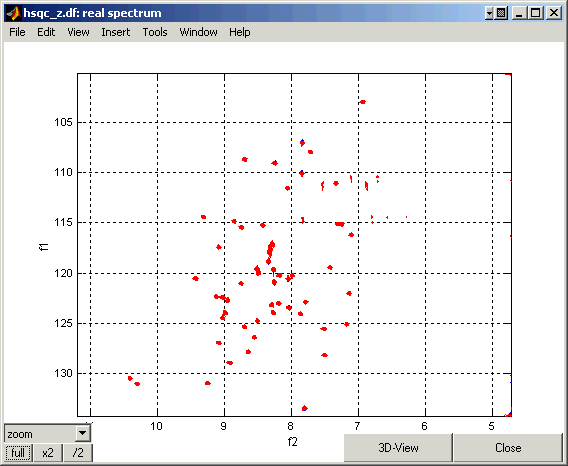Open the Window menu

pos(199,32)
